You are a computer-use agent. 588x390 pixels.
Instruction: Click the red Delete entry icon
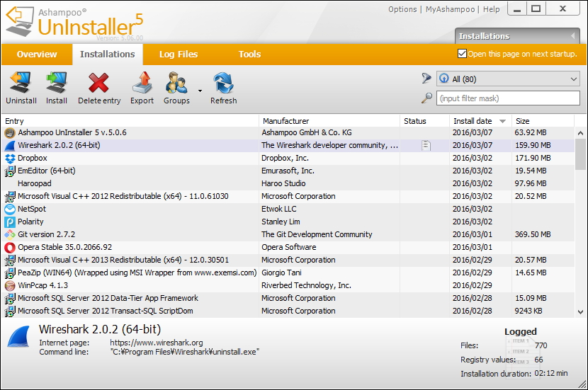pos(98,83)
